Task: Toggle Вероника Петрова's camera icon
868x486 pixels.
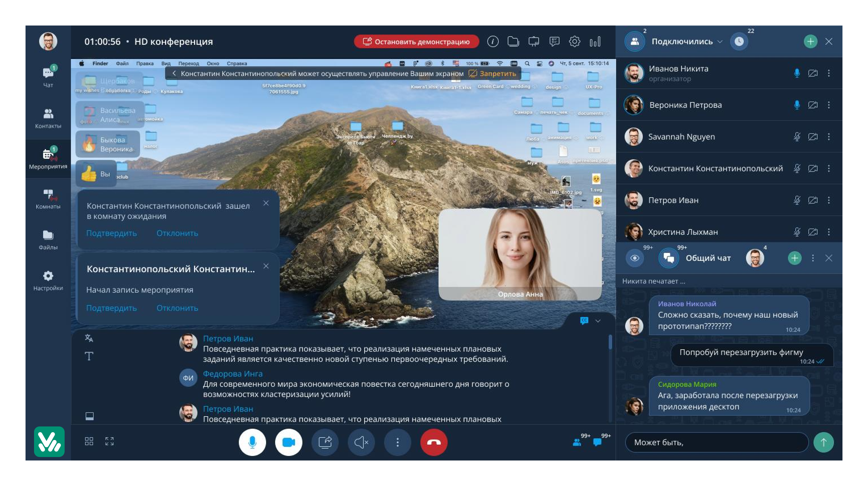Action: (x=813, y=105)
